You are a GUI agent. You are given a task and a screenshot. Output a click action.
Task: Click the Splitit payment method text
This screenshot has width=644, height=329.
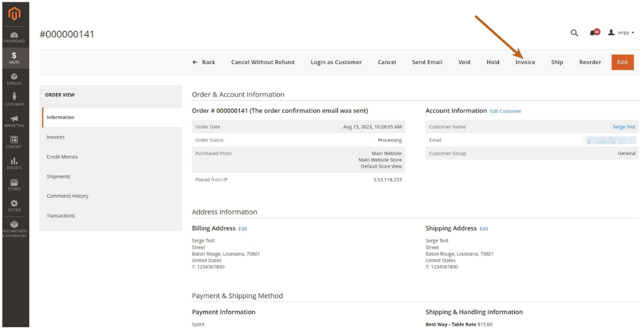(x=198, y=324)
